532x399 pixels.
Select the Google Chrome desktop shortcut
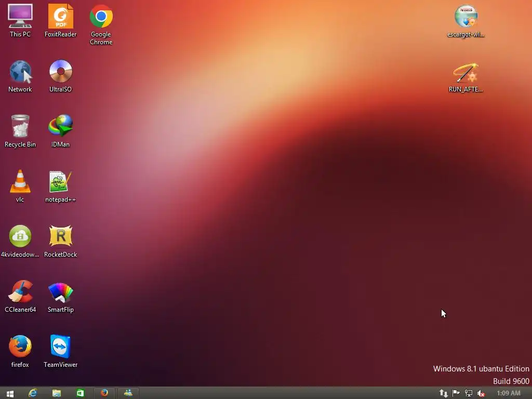pyautogui.click(x=101, y=24)
